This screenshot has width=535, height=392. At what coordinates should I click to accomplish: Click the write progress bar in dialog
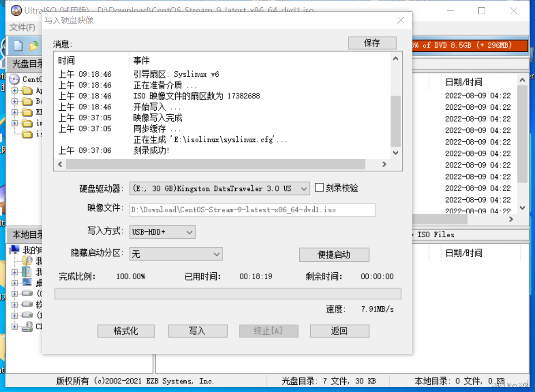(228, 294)
